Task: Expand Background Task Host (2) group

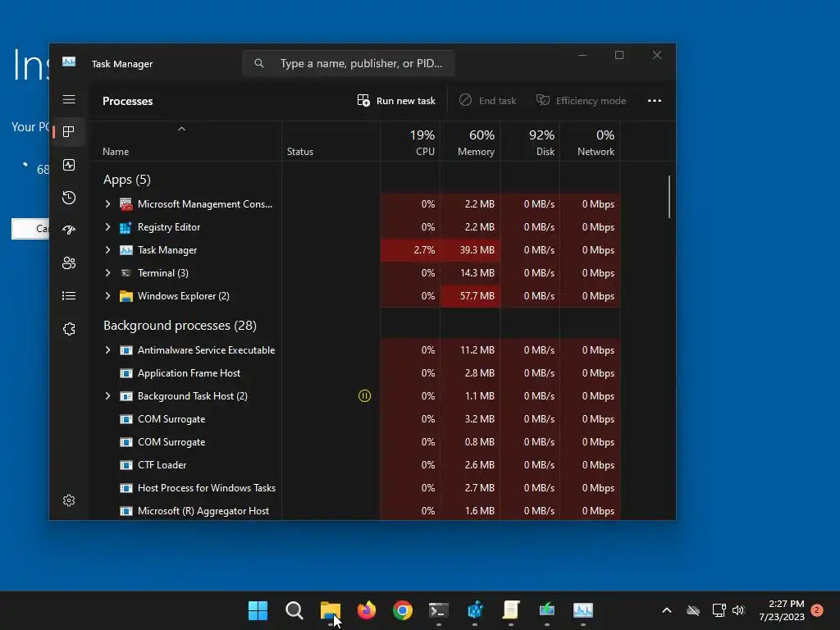Action: coord(107,396)
